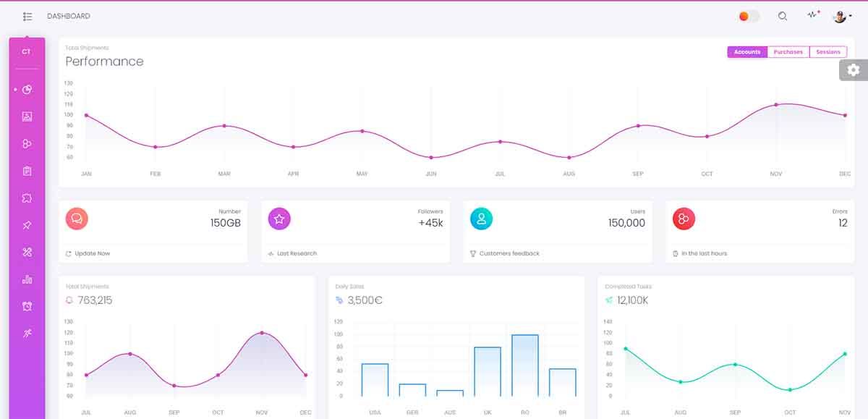Click the NOV peak point in Total Shipments chart
This screenshot has width=868, height=419.
pos(262,333)
